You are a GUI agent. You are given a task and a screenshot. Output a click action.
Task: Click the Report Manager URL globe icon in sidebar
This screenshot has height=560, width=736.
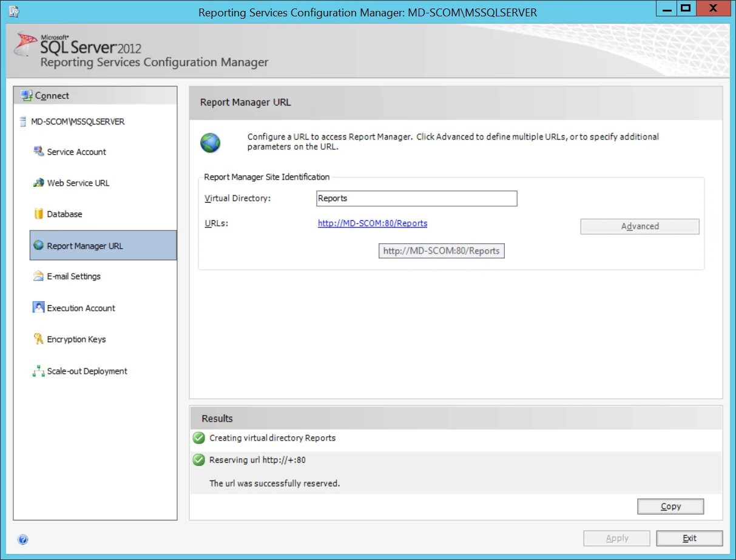pyautogui.click(x=39, y=245)
